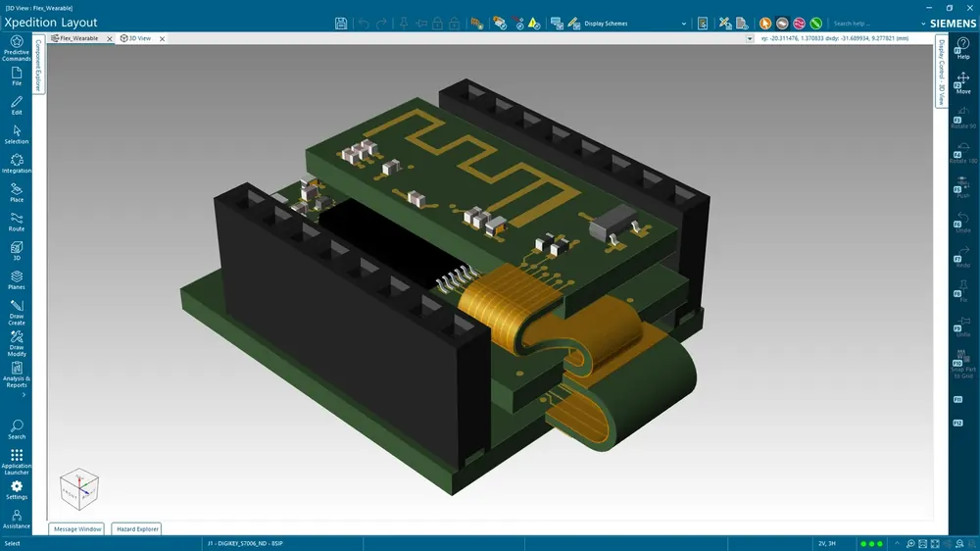Open the Assistance panel

tap(17, 519)
